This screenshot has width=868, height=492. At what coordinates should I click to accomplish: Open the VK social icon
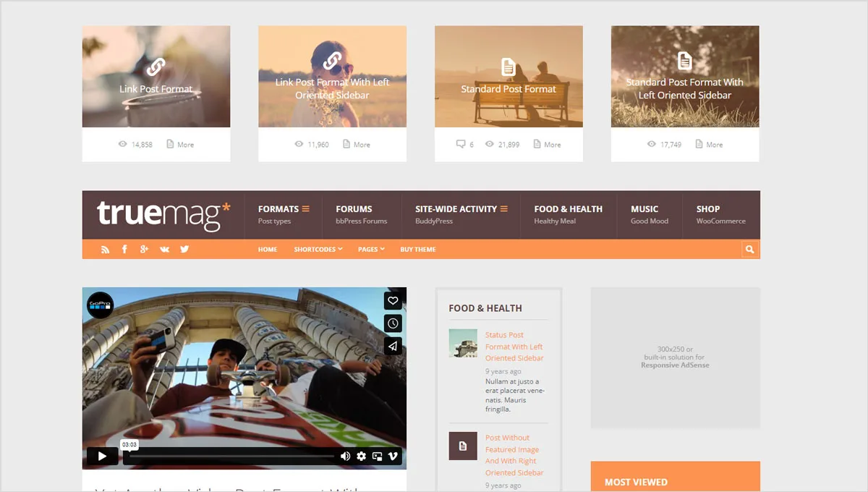pyautogui.click(x=164, y=249)
